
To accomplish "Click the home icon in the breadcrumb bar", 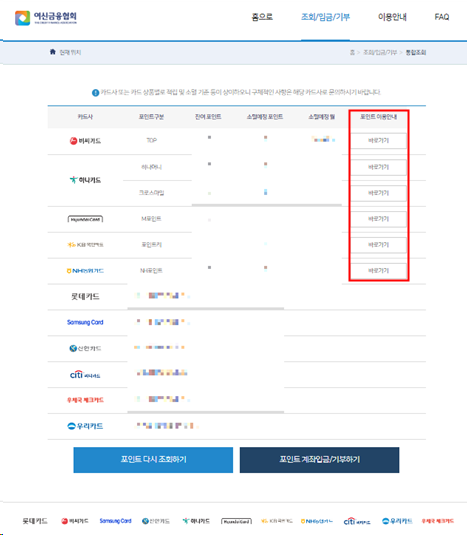I will pyautogui.click(x=53, y=52).
